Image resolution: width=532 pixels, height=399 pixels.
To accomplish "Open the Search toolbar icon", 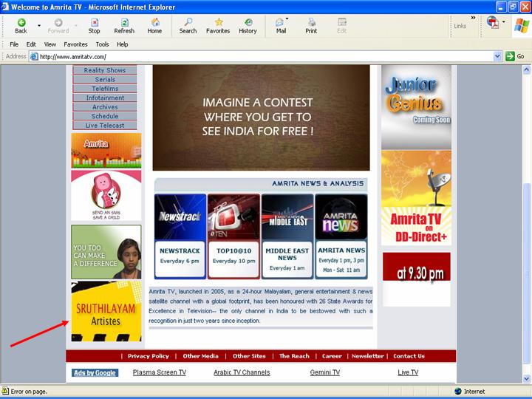I will point(188,22).
